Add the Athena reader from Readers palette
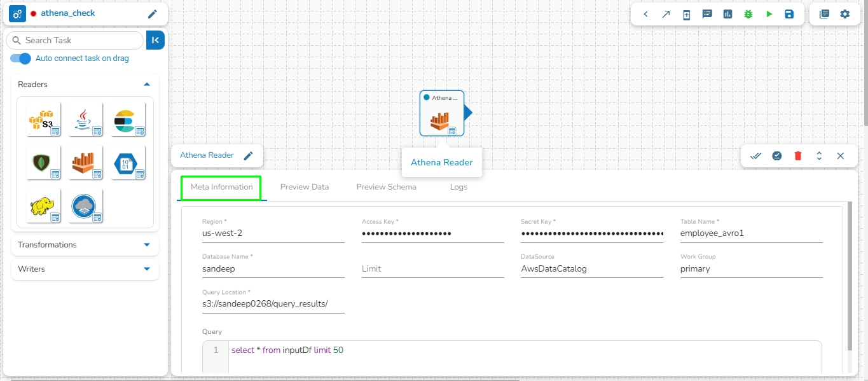 click(85, 162)
